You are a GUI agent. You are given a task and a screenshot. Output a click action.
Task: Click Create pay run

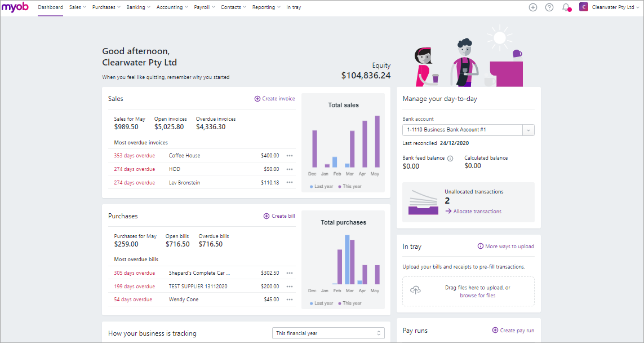coord(513,330)
